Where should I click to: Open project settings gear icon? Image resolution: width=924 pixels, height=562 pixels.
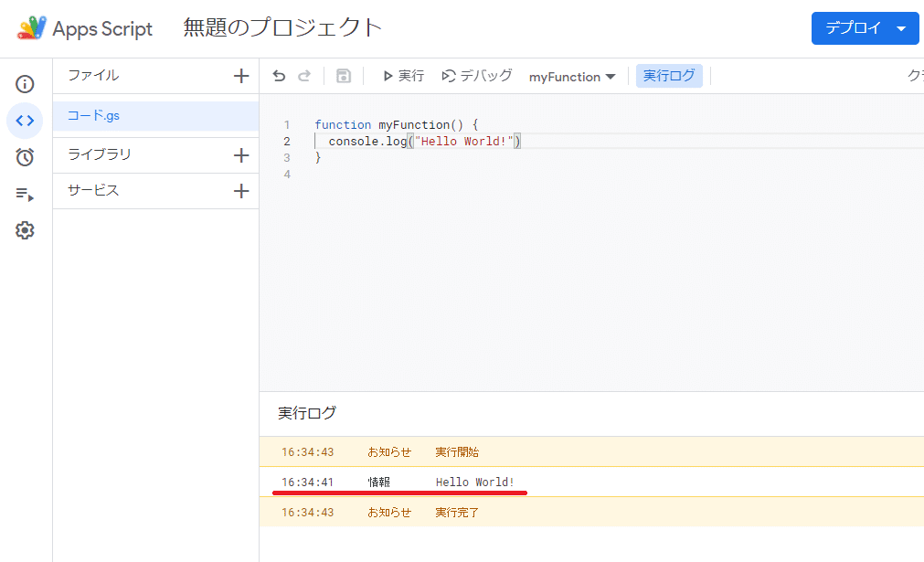tap(25, 230)
